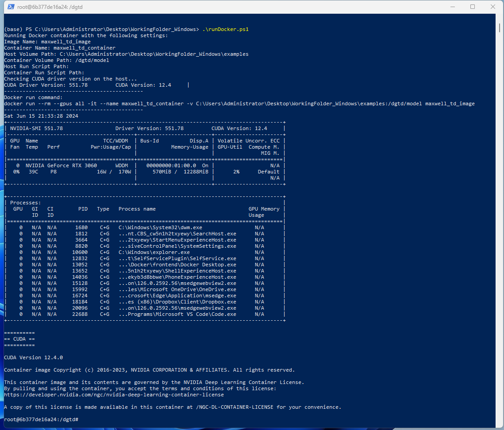
Task: Click the docker run --rm --gpus command line
Action: pos(239,104)
